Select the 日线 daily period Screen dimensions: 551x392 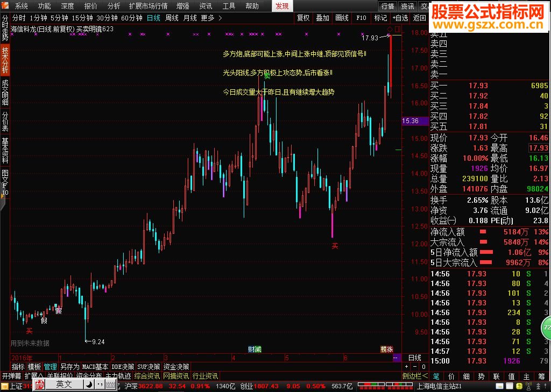tap(153, 18)
